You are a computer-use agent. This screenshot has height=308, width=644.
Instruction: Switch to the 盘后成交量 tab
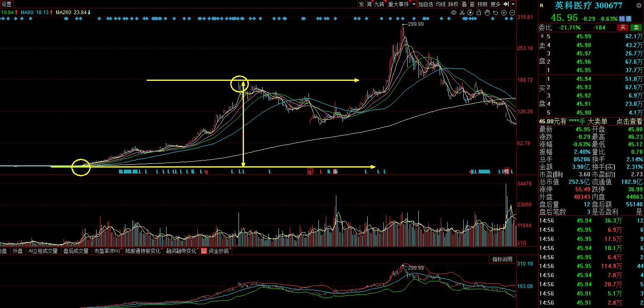coord(76,251)
